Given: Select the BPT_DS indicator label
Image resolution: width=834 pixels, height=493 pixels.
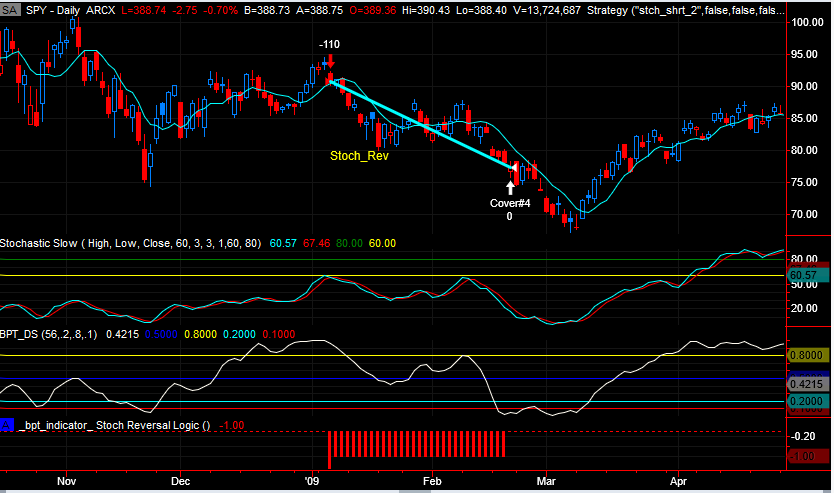Looking at the screenshot, I should pyautogui.click(x=20, y=336).
